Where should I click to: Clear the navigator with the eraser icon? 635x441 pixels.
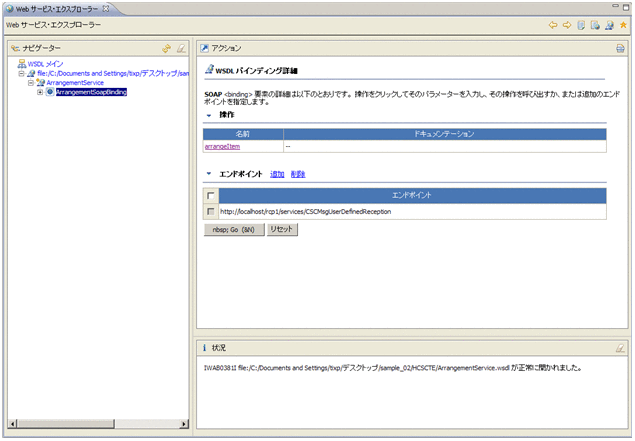tap(181, 48)
